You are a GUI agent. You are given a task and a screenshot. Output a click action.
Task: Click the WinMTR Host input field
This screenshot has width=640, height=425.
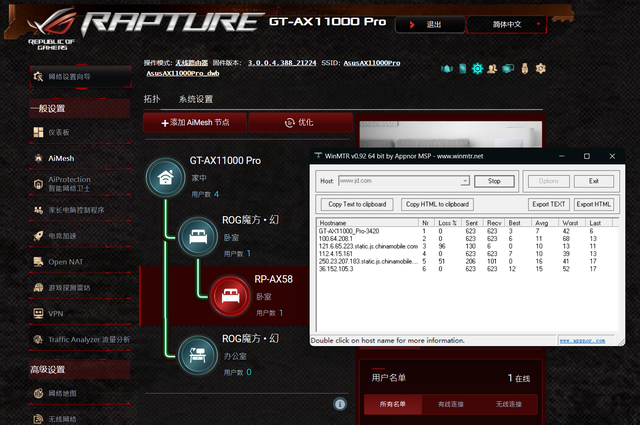[x=400, y=181]
